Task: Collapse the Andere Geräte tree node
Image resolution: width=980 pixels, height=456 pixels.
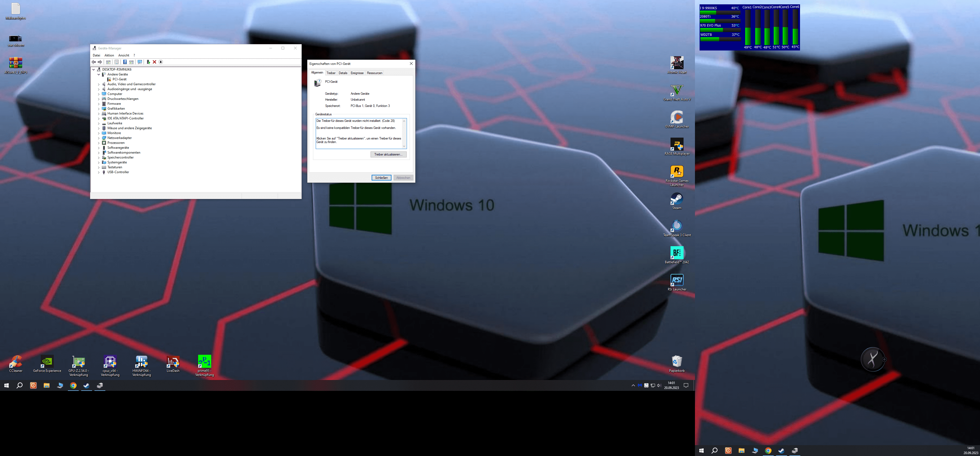Action: coord(99,75)
